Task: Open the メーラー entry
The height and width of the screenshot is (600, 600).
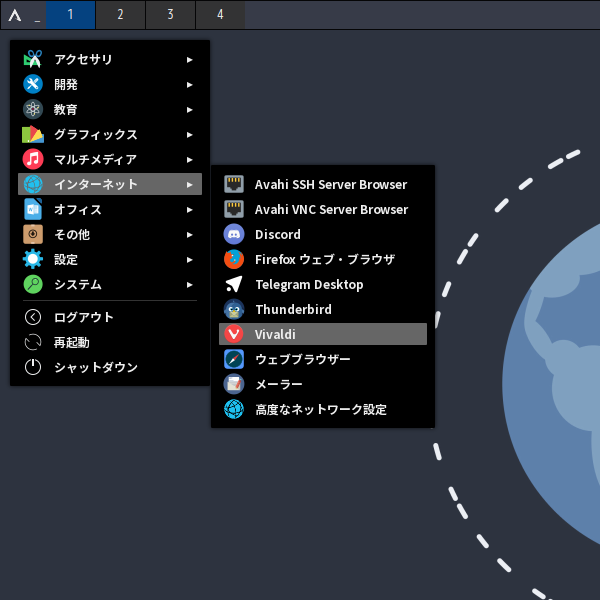Action: [x=323, y=384]
